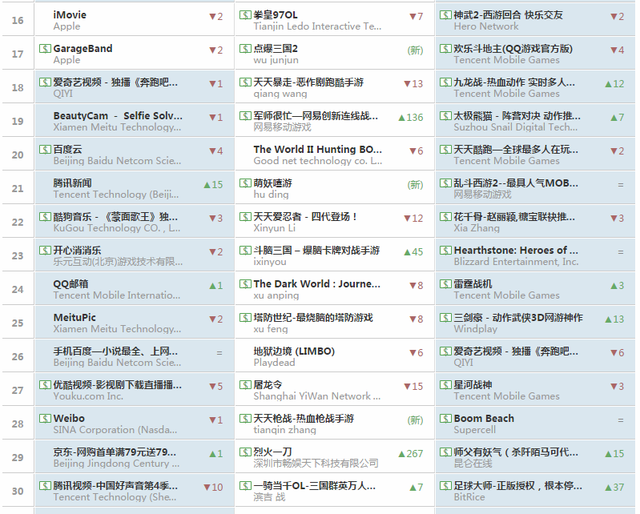Screen dimensions: 640x514
Task: Click the in-app purchase icon next to 塔防世纪
Action: tap(245, 318)
